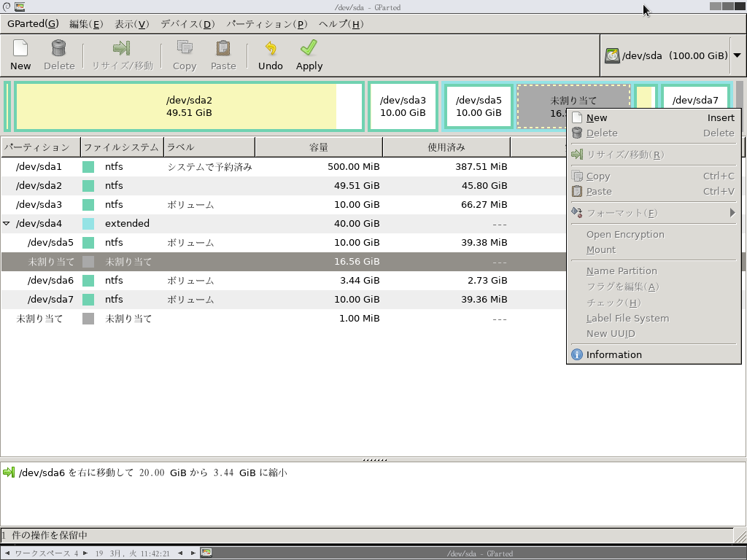747x560 pixels.
Task: Select Open Encryption in context menu
Action: (x=654, y=234)
